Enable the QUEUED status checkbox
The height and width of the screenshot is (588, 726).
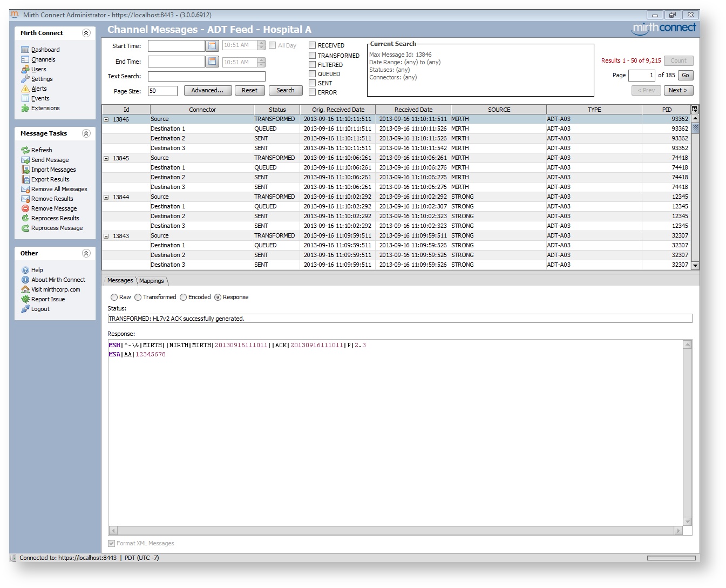tap(312, 73)
